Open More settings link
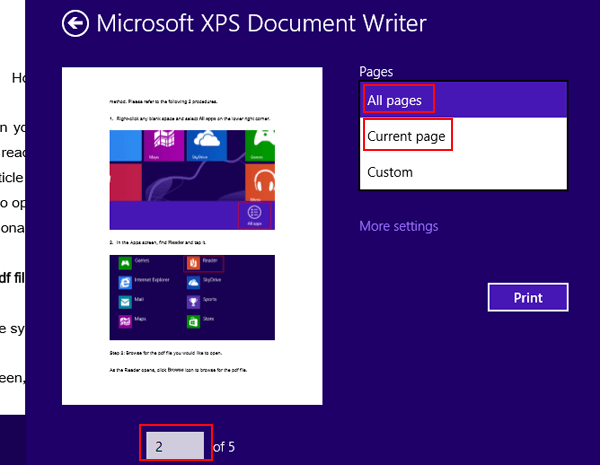The height and width of the screenshot is (465, 600). tap(398, 226)
